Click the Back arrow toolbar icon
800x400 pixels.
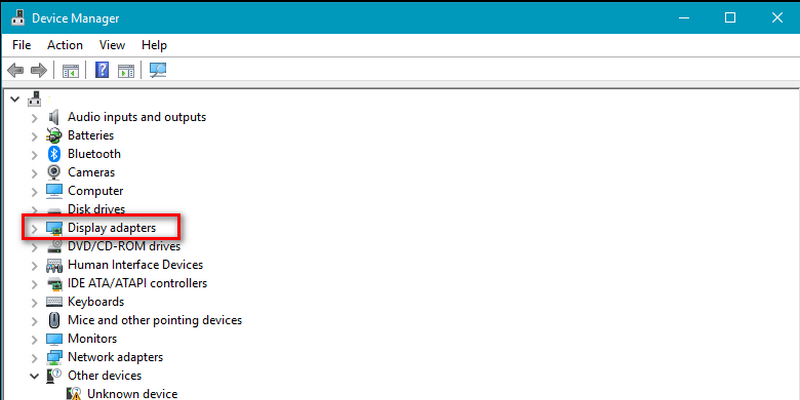pyautogui.click(x=16, y=70)
